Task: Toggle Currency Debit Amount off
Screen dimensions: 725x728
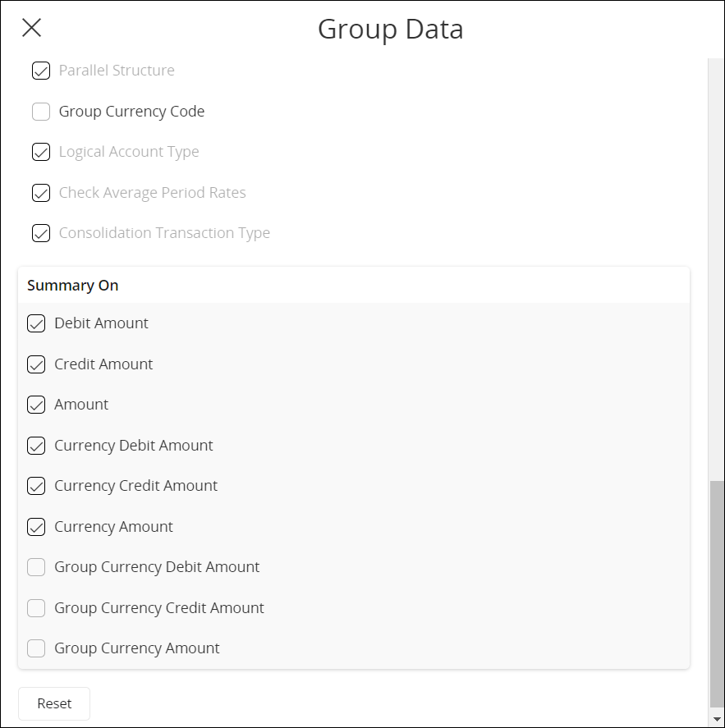Action: [36, 446]
